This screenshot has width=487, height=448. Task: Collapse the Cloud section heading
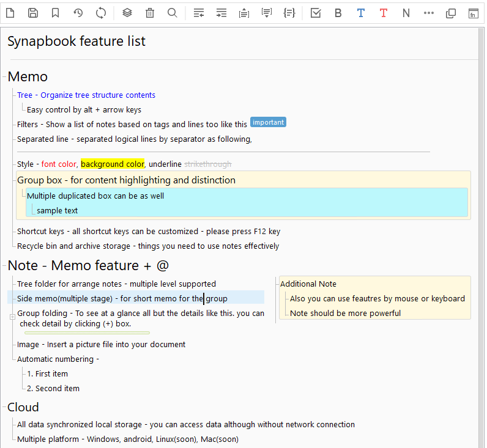click(4, 408)
